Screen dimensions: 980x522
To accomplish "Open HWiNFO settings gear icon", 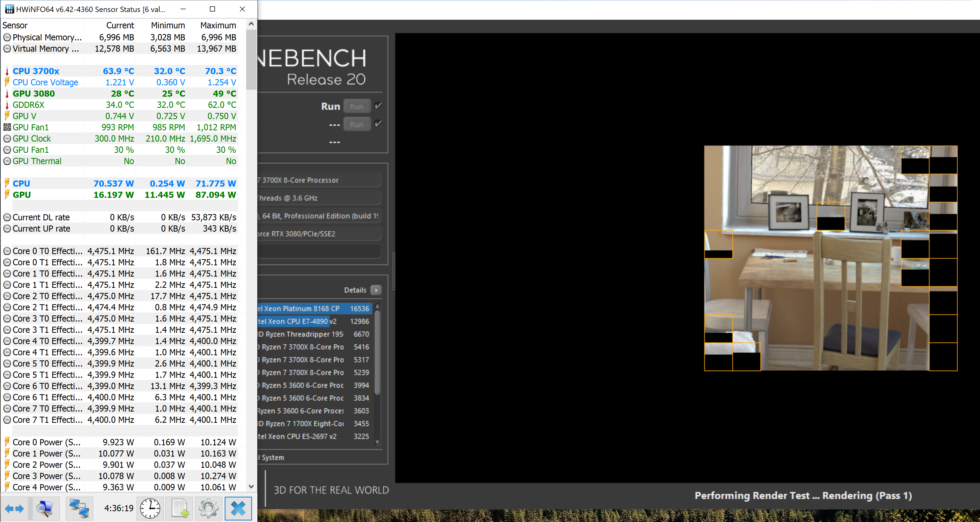I will (x=208, y=508).
